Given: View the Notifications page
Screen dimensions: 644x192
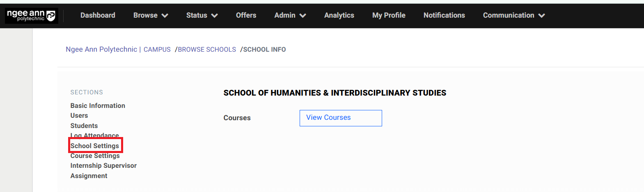Looking at the screenshot, I should coord(444,15).
